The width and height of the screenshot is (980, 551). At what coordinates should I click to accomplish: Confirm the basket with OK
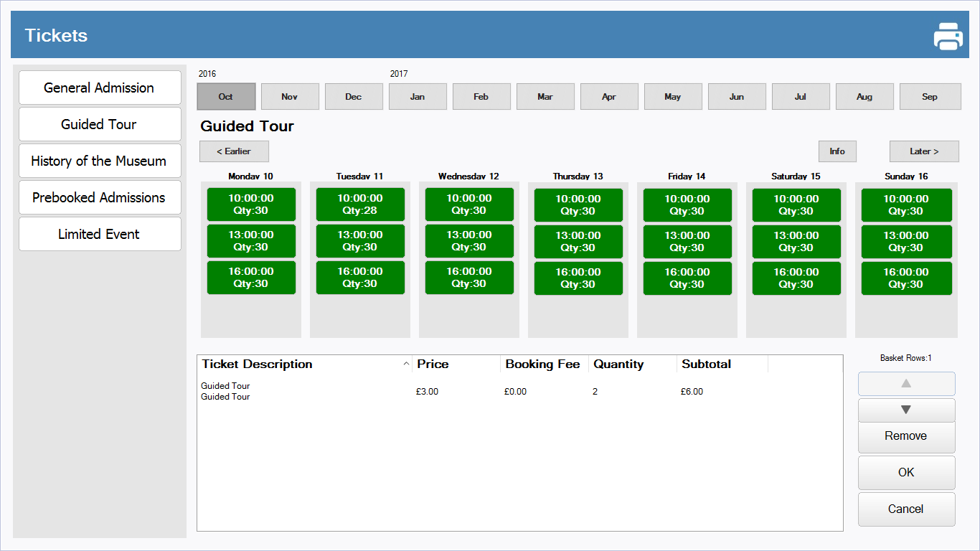click(906, 473)
